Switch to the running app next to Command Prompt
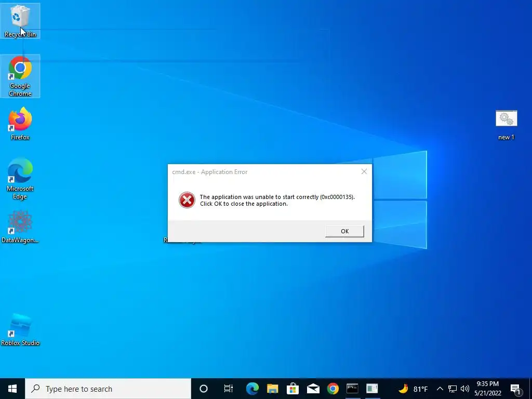Image resolution: width=532 pixels, height=399 pixels. coord(372,389)
